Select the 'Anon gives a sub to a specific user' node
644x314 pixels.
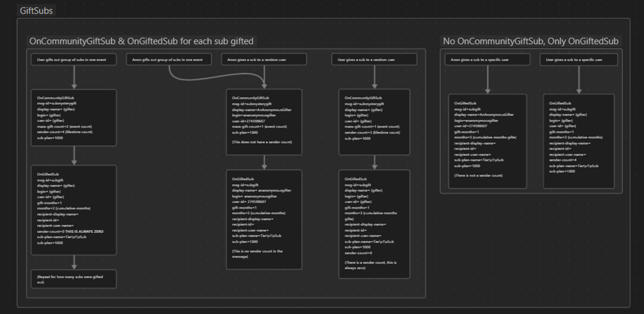(x=487, y=60)
